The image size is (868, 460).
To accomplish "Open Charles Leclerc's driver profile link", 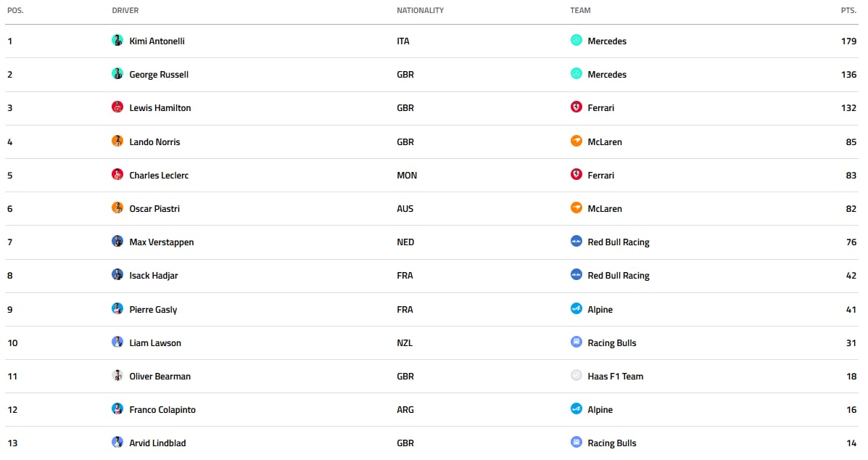I will click(x=159, y=176).
